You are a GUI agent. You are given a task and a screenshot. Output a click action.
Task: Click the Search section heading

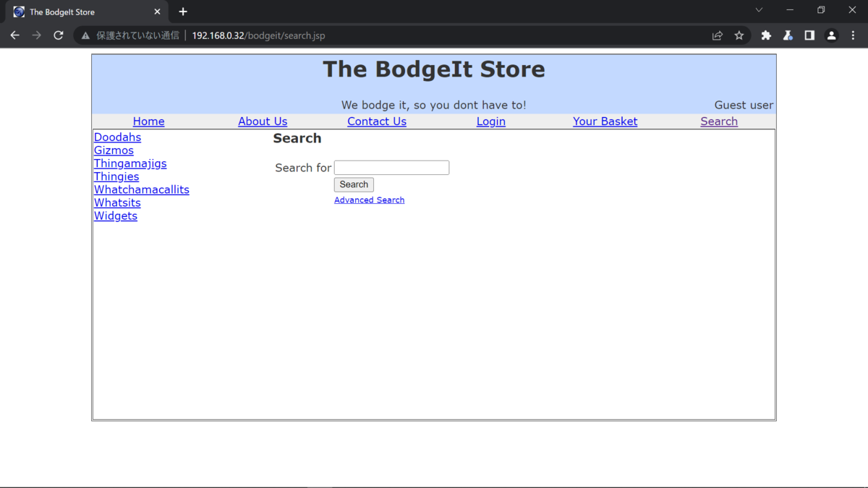point(297,138)
